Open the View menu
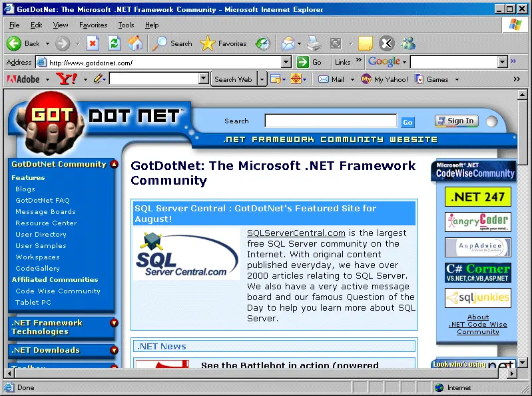 (61, 25)
